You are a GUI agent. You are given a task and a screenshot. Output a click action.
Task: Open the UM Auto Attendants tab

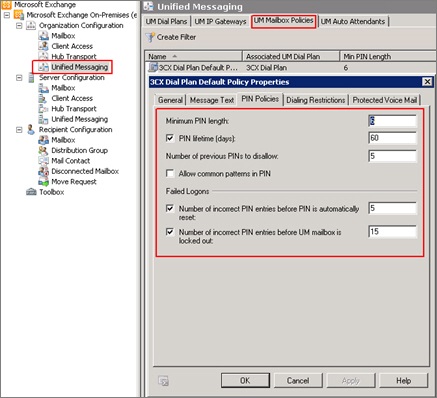pyautogui.click(x=353, y=21)
